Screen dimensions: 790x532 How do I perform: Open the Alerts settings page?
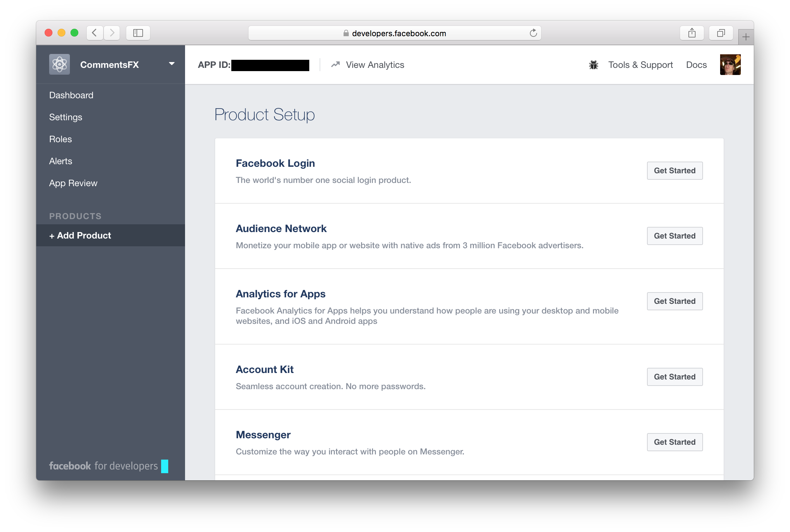tap(60, 161)
